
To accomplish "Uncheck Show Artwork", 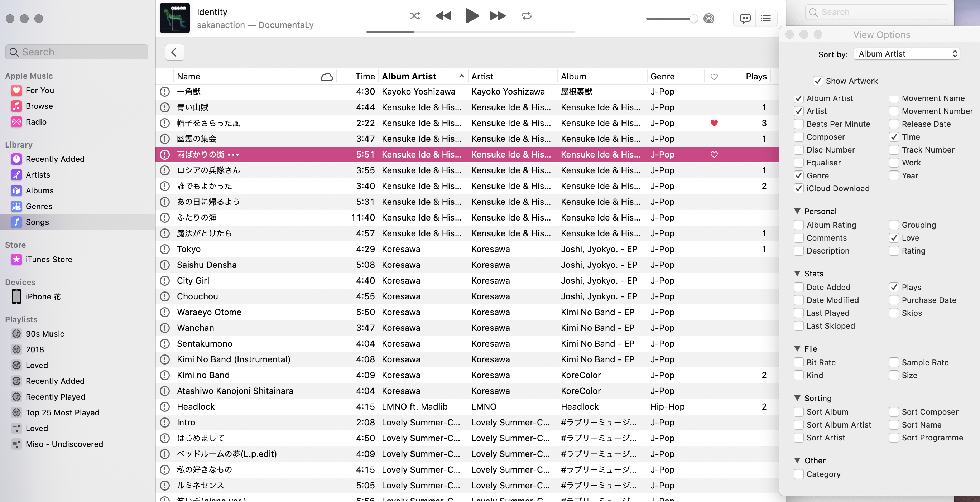I will pyautogui.click(x=817, y=81).
